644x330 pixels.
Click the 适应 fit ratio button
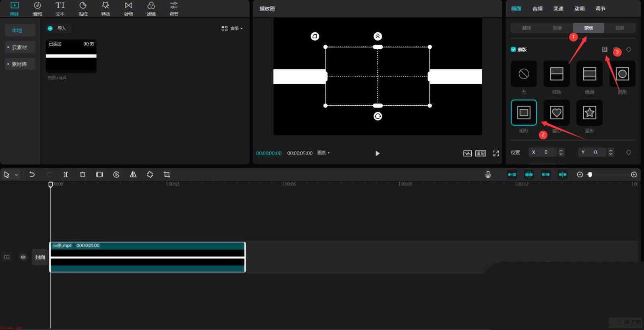pos(481,154)
